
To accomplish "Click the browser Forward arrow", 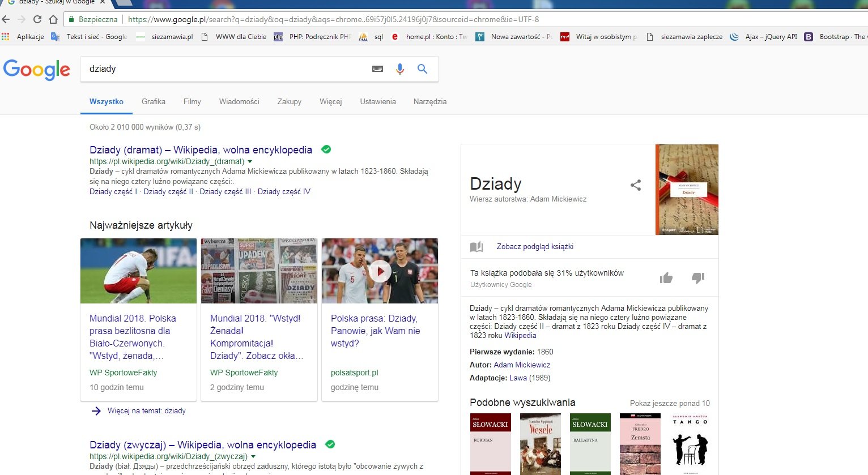I will [x=22, y=19].
